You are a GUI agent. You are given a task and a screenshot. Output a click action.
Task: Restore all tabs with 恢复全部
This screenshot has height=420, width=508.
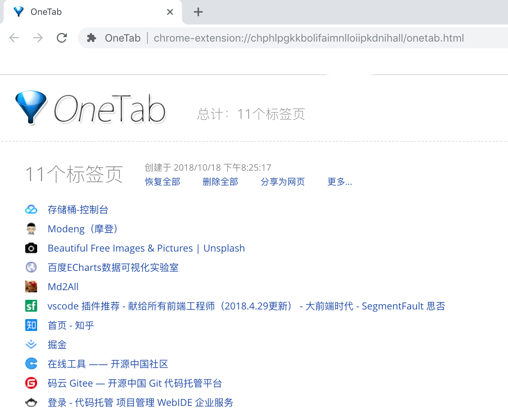[162, 182]
